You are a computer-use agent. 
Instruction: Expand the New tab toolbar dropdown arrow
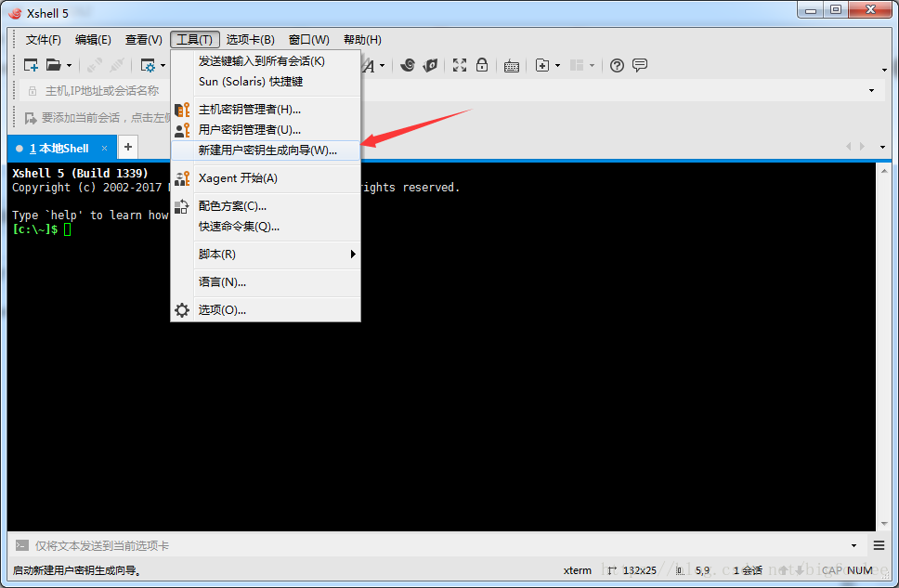click(558, 66)
